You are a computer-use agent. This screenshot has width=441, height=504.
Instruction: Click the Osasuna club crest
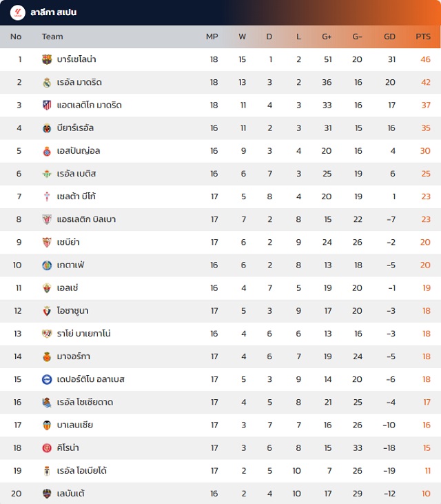(47, 311)
